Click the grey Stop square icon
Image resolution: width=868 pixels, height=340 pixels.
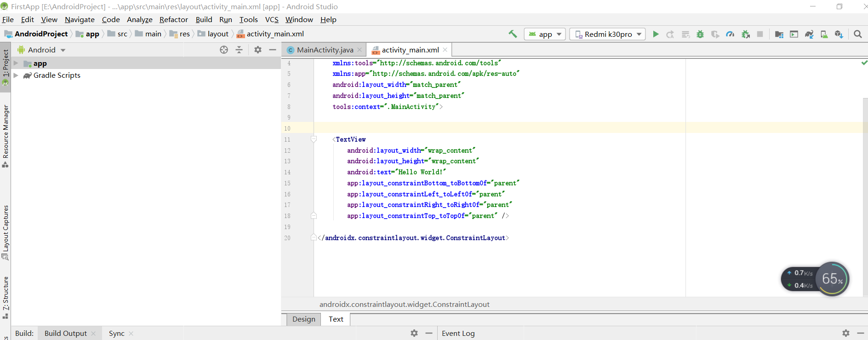click(x=760, y=34)
